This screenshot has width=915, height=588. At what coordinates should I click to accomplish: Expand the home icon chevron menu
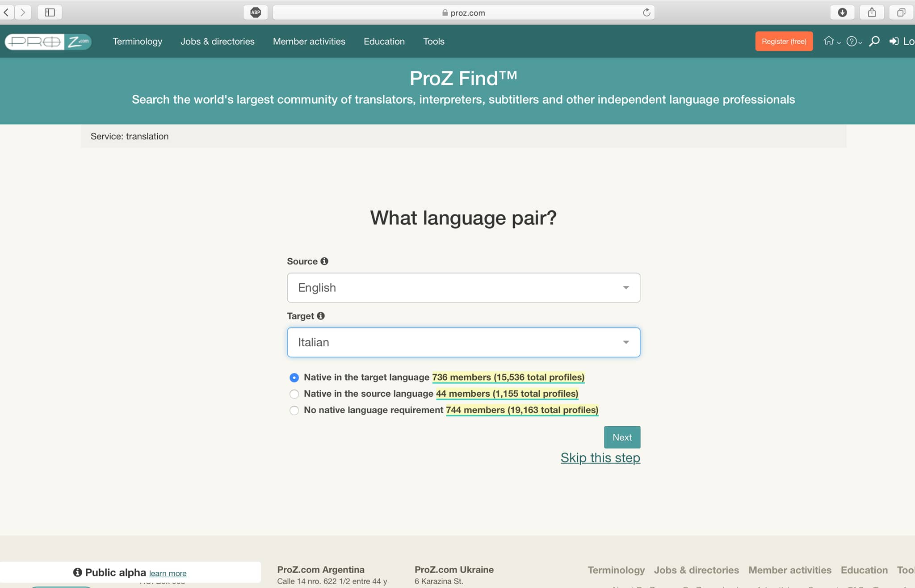(839, 42)
